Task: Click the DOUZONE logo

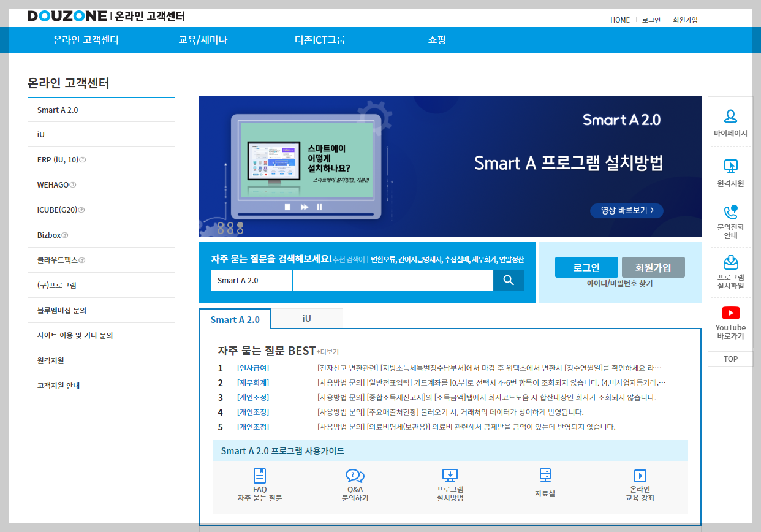Action: click(67, 16)
